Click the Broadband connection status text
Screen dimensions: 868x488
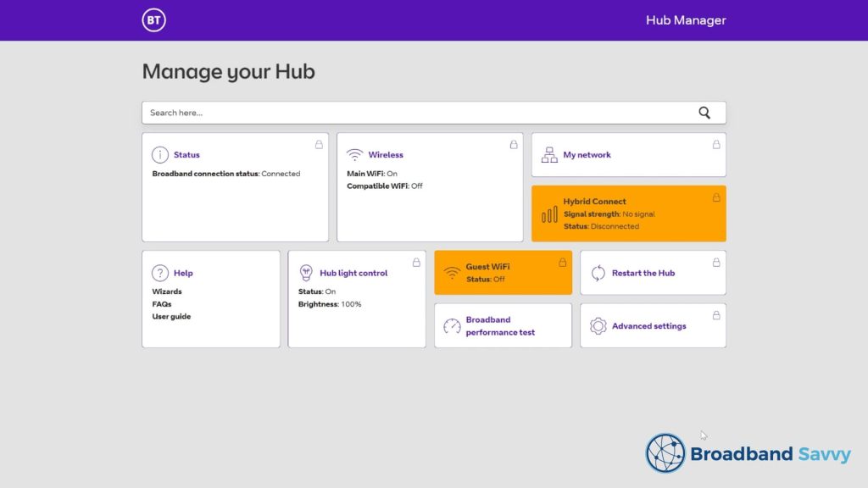[x=225, y=174]
